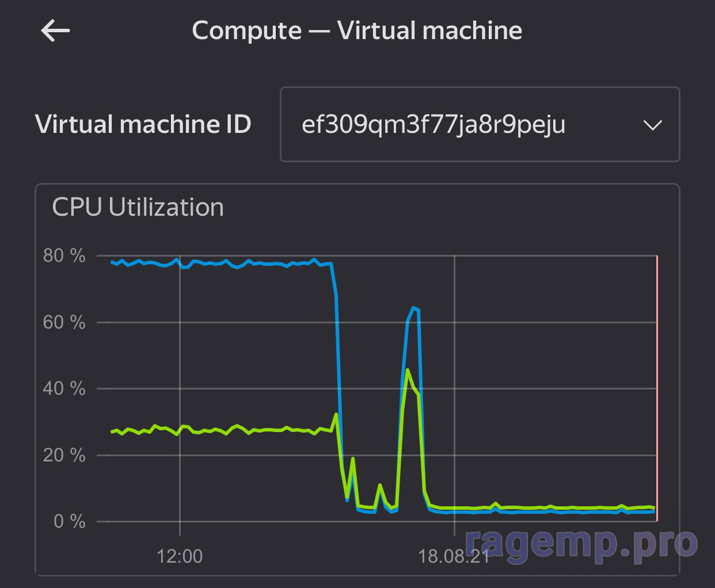Image resolution: width=715 pixels, height=588 pixels.
Task: Click the pink current-time marker line
Action: coord(657,388)
